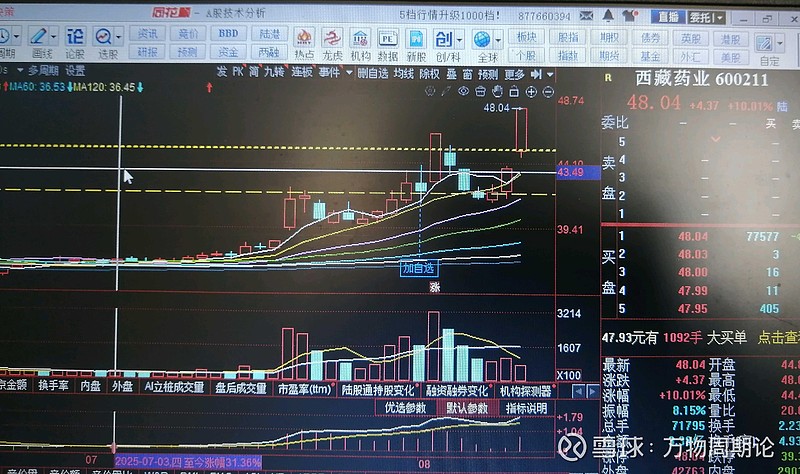Viewport: 800px width, 474px height.
Task: Expand dropdown arrow after 事件
Action: pos(349,73)
